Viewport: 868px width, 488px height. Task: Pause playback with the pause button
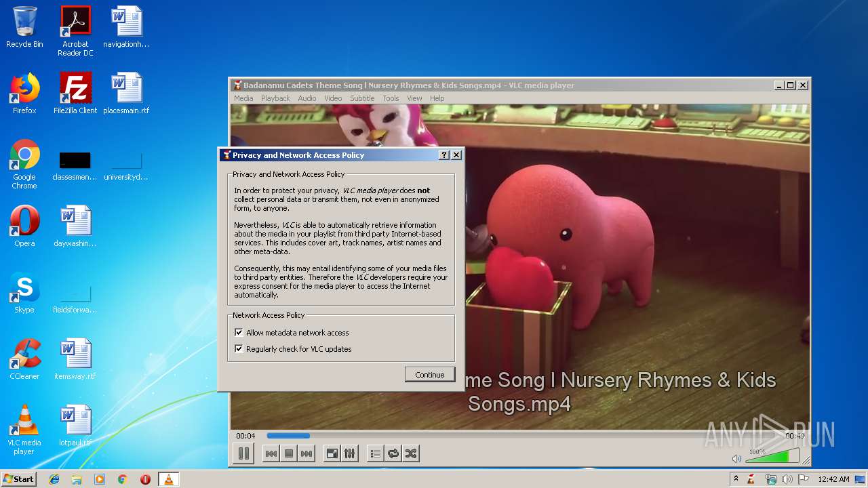pos(243,453)
